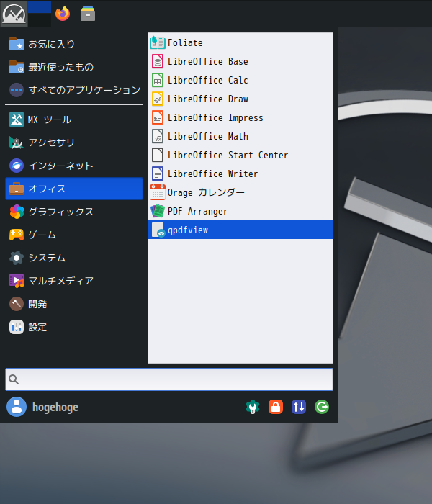Select the 設定 settings category

[74, 327]
